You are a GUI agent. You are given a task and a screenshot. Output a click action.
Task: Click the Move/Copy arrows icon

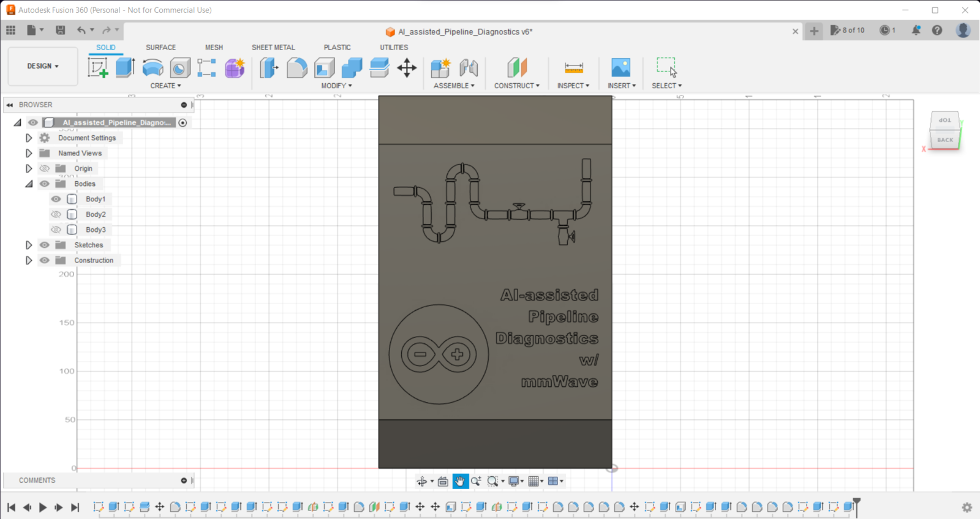(407, 67)
